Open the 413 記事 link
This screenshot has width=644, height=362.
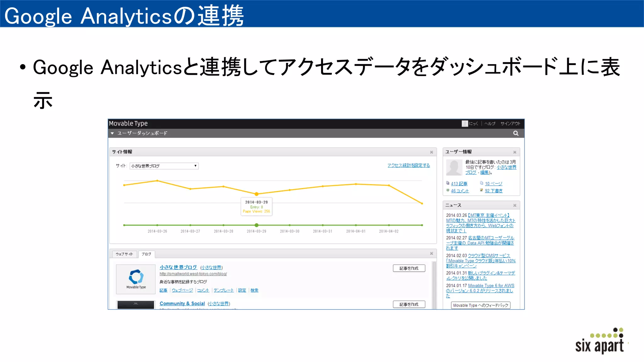point(459,184)
